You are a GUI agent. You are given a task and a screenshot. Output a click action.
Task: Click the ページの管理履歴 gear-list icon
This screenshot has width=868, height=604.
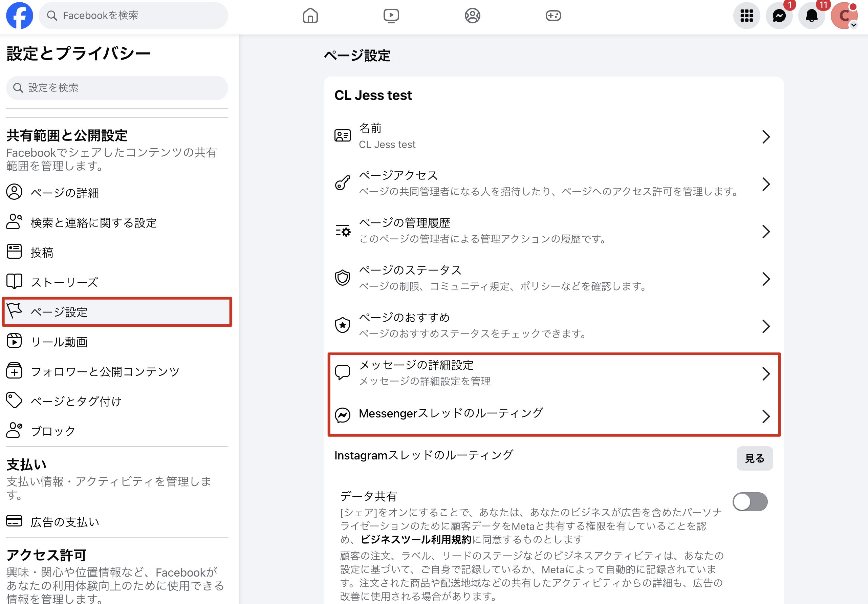pyautogui.click(x=343, y=231)
